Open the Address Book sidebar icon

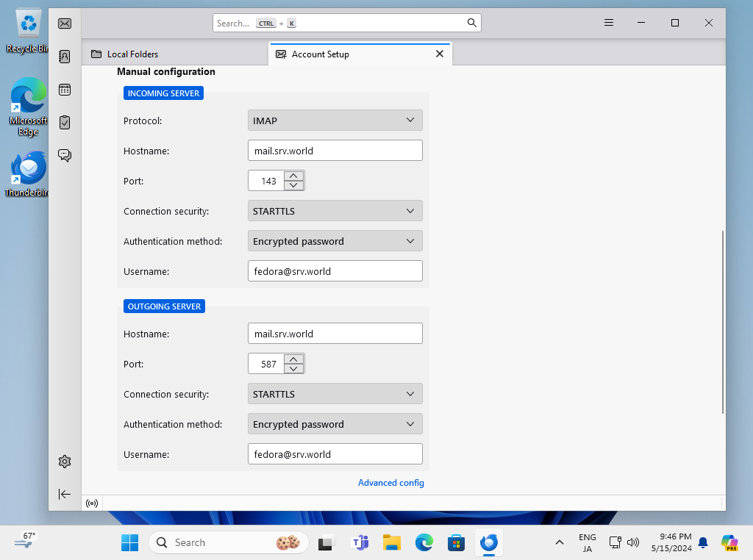[65, 57]
